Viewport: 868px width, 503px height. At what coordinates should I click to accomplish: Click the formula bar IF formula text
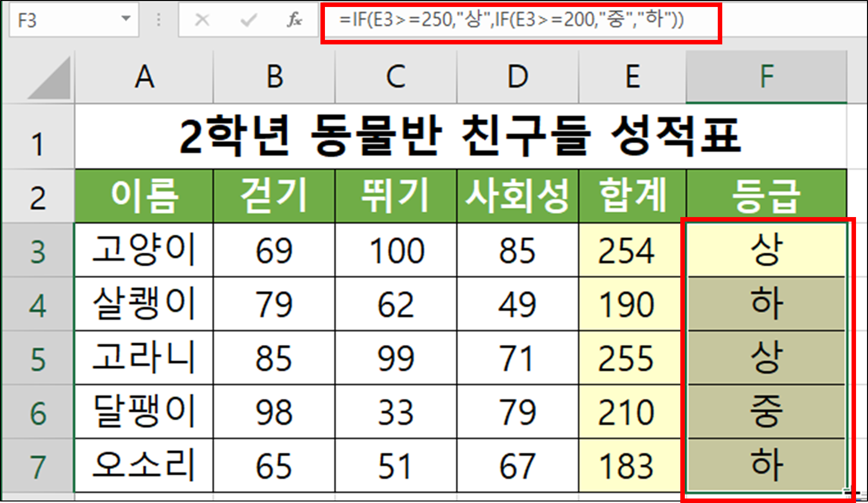511,20
